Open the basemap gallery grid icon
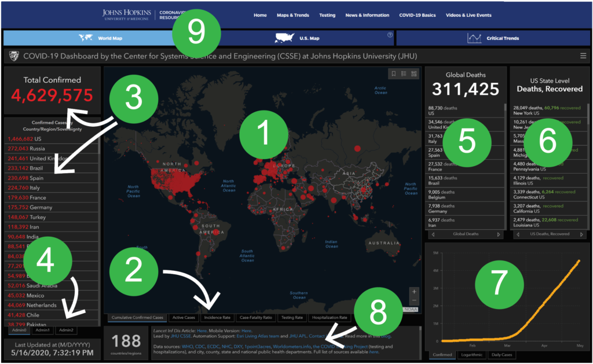The width and height of the screenshot is (593, 364). click(x=414, y=73)
